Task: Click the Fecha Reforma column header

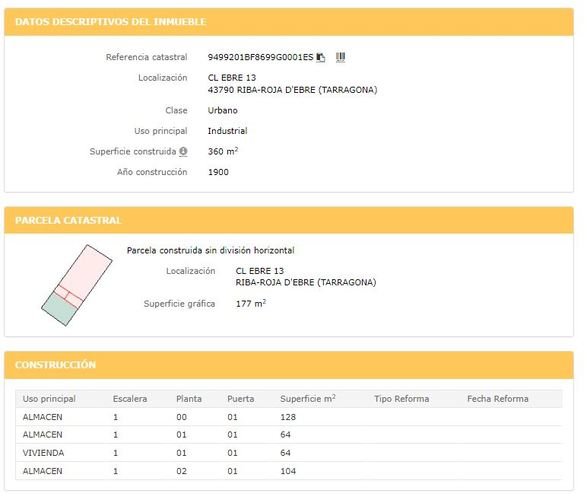Action: click(498, 399)
